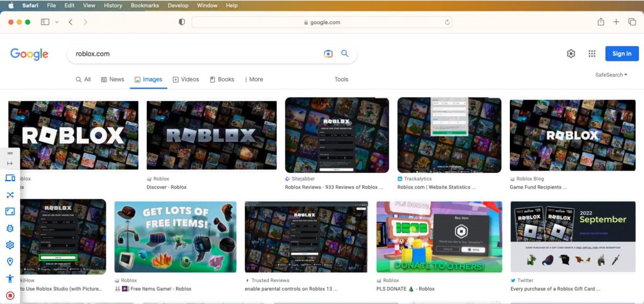Open the Develop menu

[178, 5]
